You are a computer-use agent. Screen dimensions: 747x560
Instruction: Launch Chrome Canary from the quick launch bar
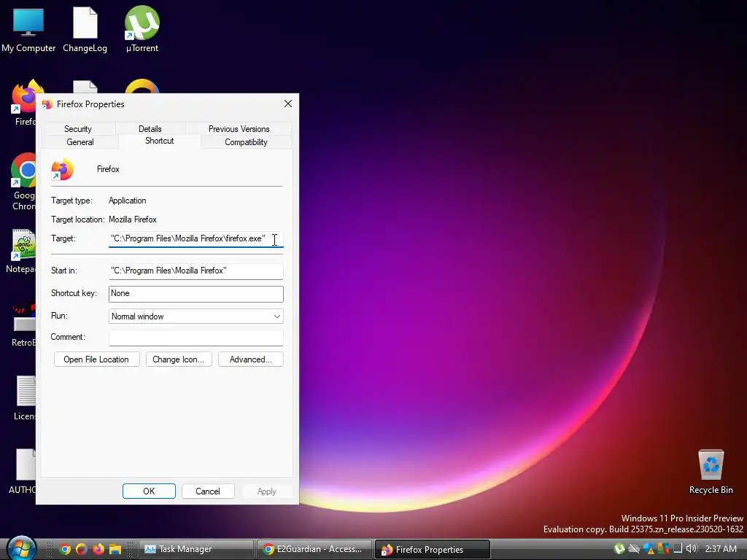82,549
